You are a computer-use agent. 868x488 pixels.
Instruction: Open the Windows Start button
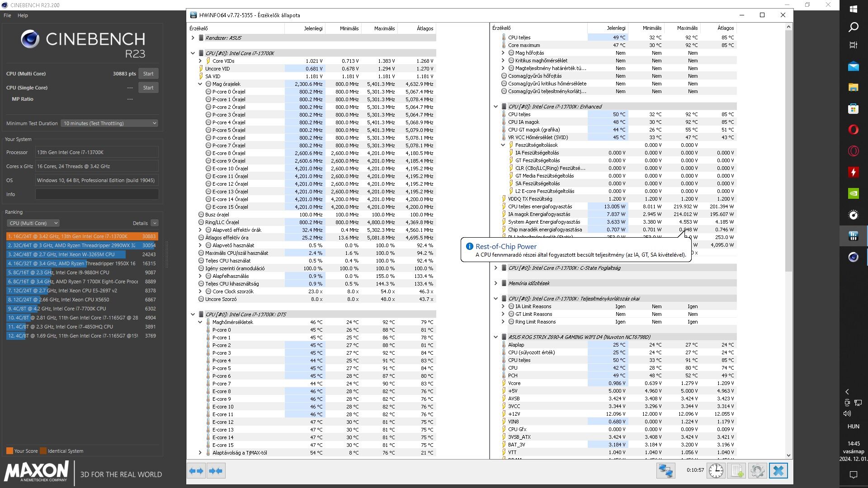pyautogui.click(x=854, y=9)
